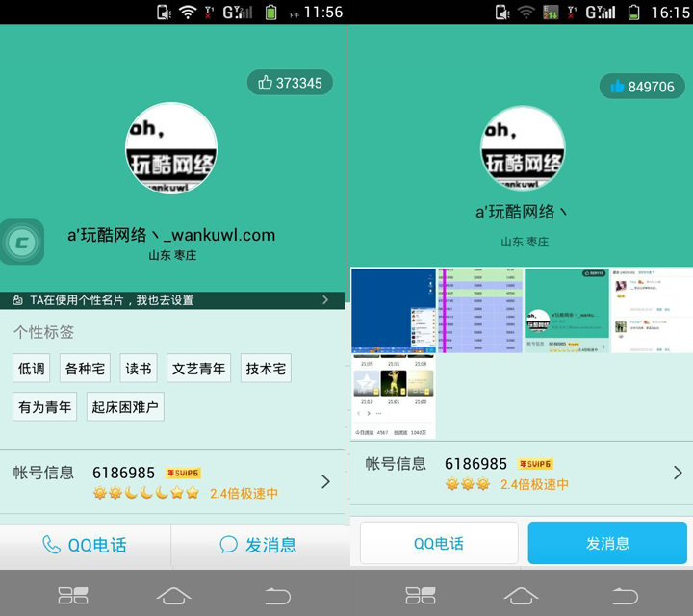Select the 文艺青年 personality tag
Screen dimensions: 693x616
tap(199, 369)
